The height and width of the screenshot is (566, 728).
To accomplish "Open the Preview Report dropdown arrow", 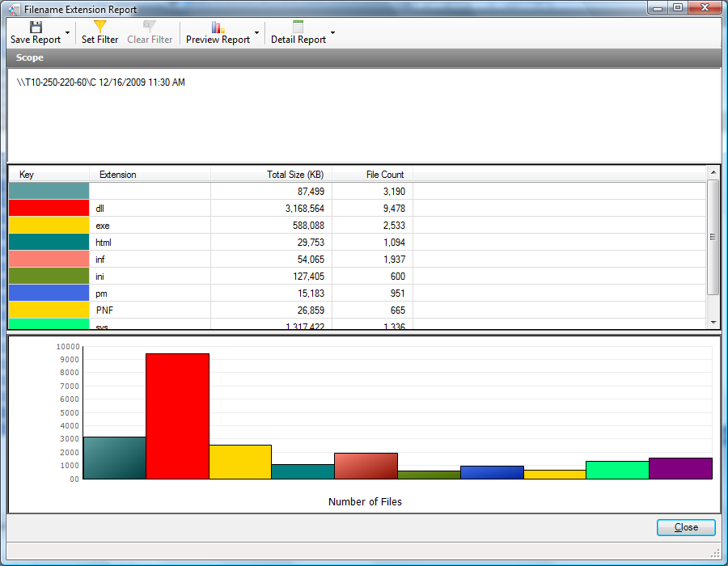I will click(x=256, y=32).
